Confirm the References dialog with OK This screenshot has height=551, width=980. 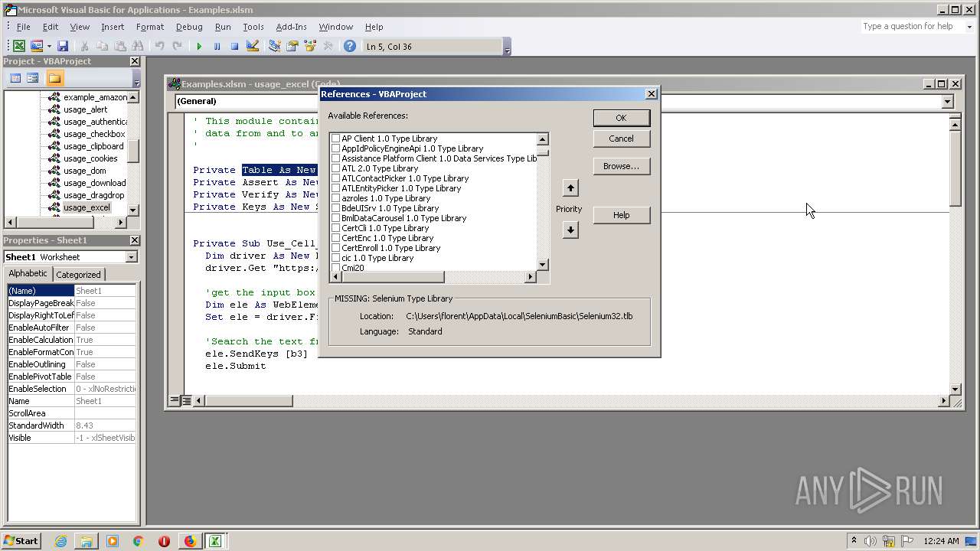pos(620,118)
